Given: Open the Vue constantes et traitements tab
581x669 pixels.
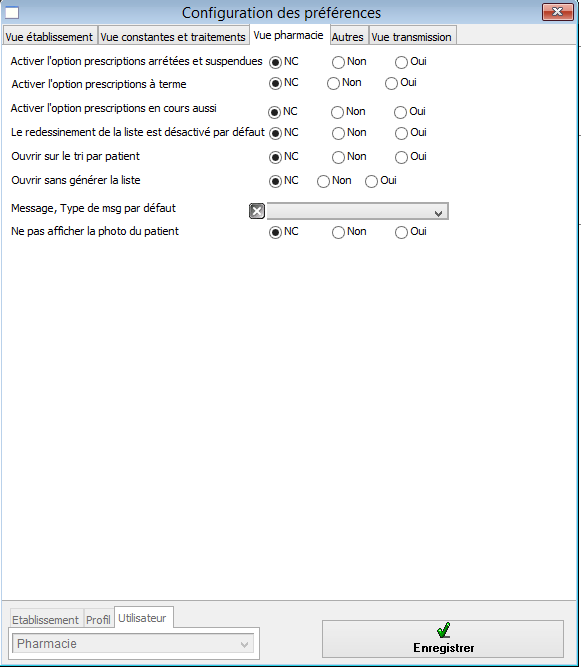Looking at the screenshot, I should click(x=173, y=37).
